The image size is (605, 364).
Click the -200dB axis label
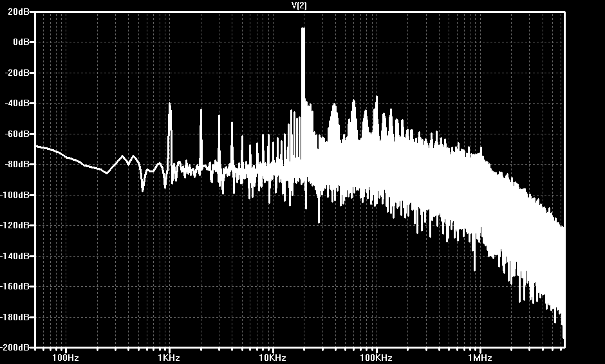15,347
